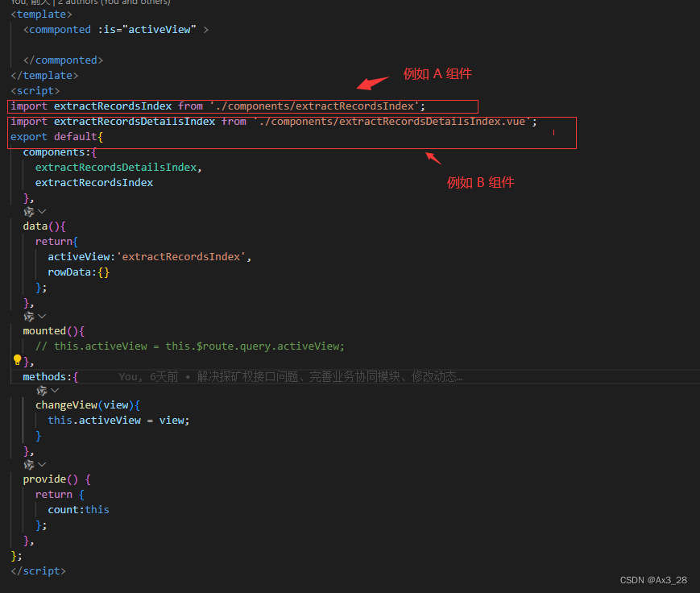
Task: Click the commented this.$route.query.activeView line
Action: (190, 346)
